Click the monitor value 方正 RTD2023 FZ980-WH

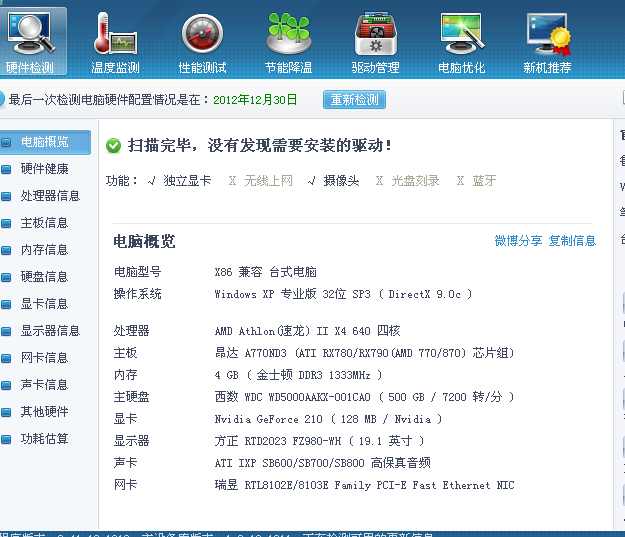319,441
